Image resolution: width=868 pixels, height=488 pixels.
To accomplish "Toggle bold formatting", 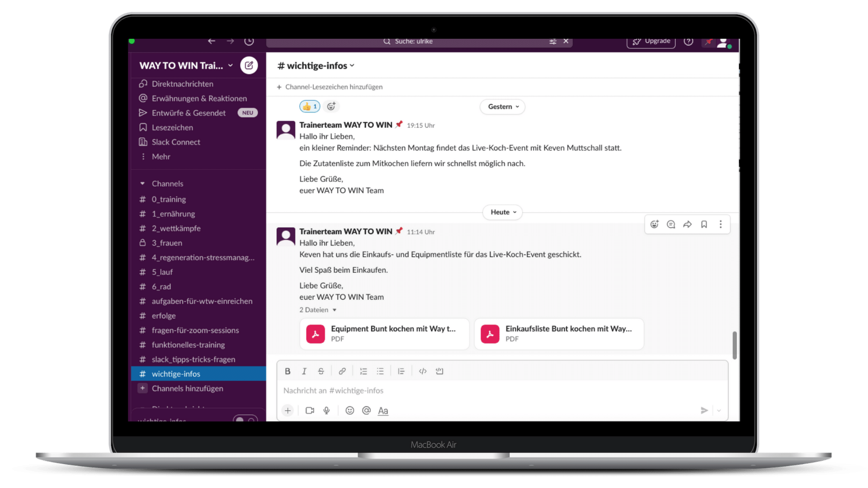I will click(288, 371).
